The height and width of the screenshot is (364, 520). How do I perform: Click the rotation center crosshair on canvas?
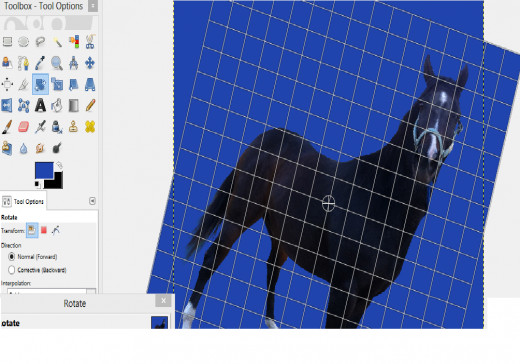coord(328,203)
